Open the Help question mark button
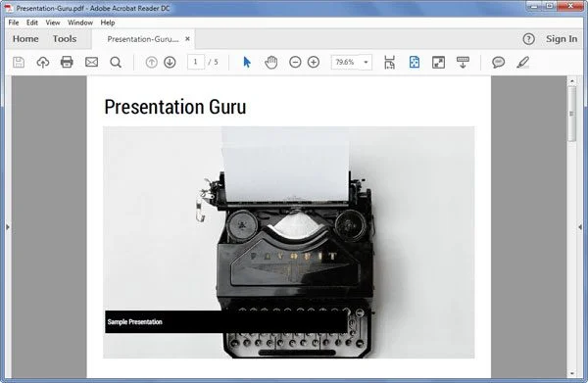The height and width of the screenshot is (383, 588). click(x=529, y=39)
